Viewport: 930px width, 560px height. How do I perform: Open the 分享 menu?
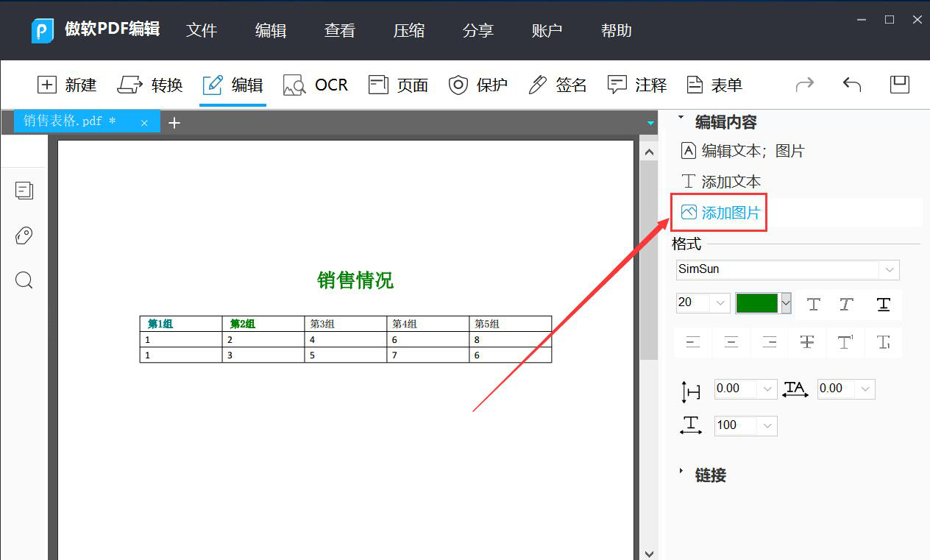click(478, 31)
